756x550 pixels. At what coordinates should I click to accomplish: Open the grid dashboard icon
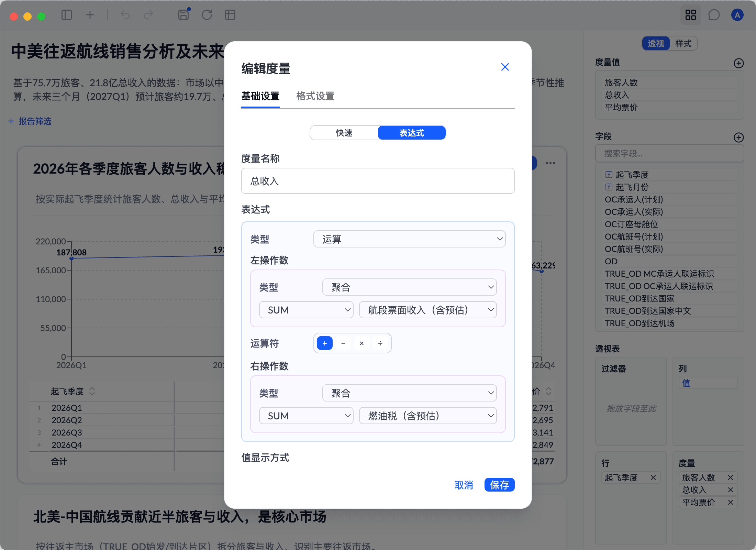pyautogui.click(x=690, y=15)
